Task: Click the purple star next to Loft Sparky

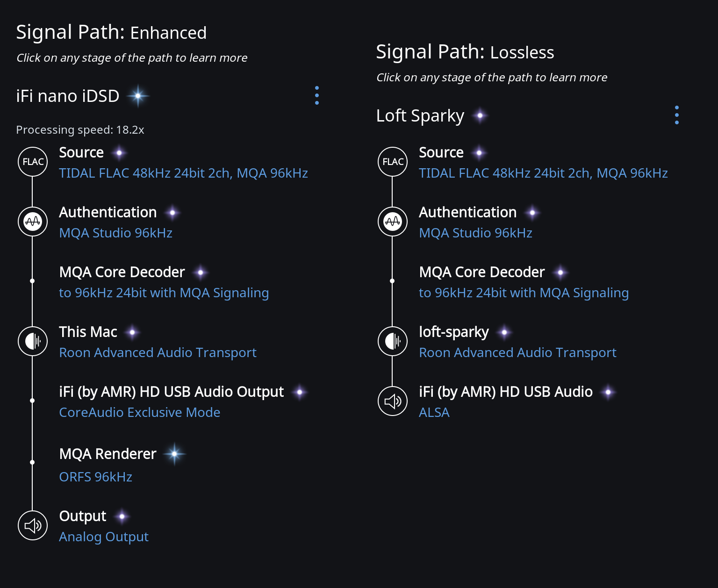Action: coord(480,115)
